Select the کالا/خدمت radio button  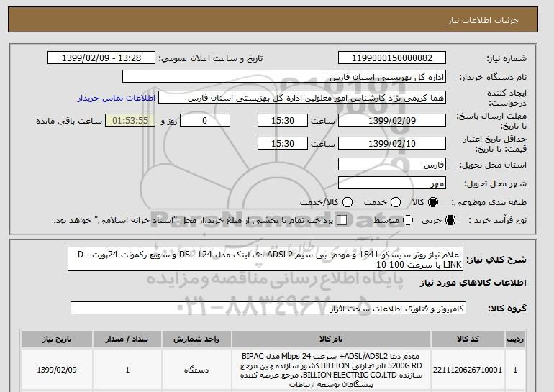[x=348, y=202]
